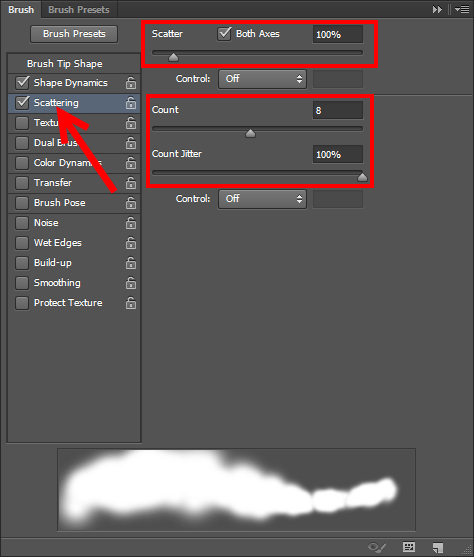The image size is (474, 557).
Task: Select the Wet Edges option label
Action: point(58,243)
